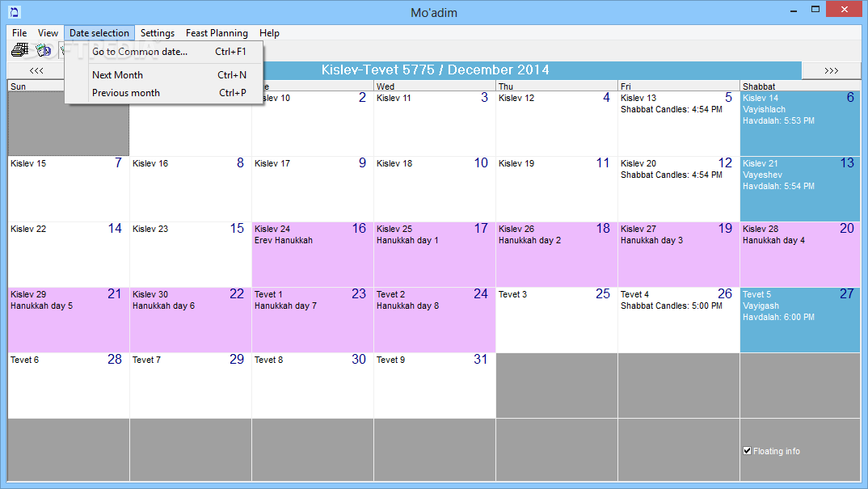Click the Thu column header
This screenshot has height=489, width=868.
557,86
